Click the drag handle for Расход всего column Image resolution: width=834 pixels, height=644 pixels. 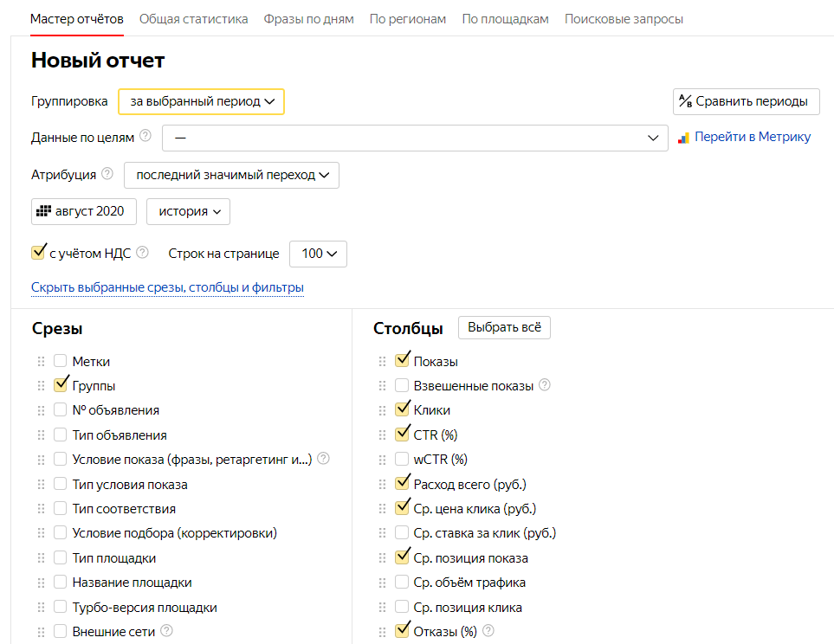pos(382,485)
